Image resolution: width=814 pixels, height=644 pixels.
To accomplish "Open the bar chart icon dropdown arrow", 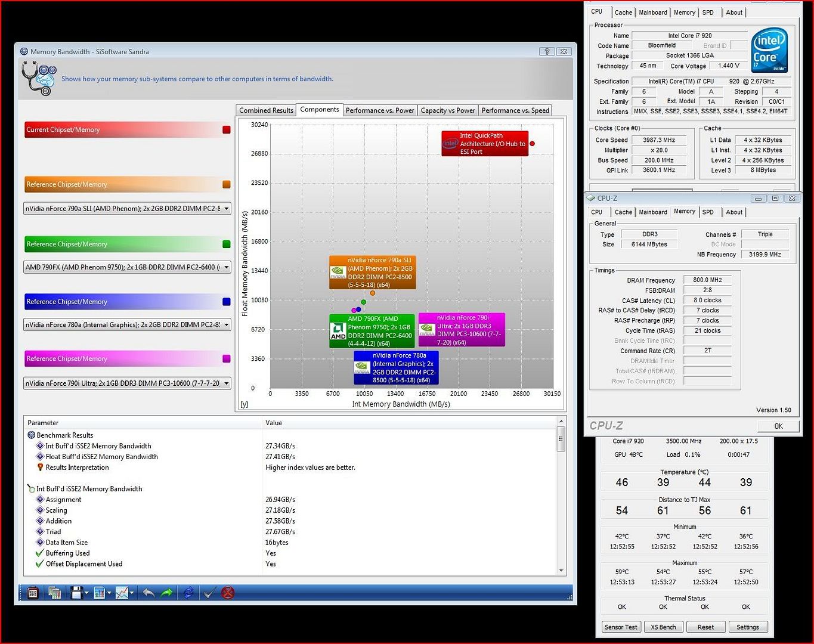I will (110, 593).
